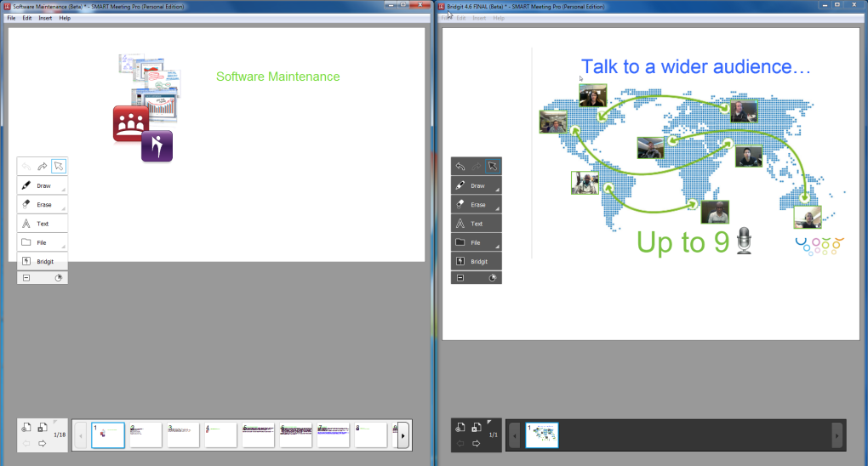The height and width of the screenshot is (466, 868).
Task: Select the page 3 thumbnail in the left window
Action: pyautogui.click(x=183, y=435)
